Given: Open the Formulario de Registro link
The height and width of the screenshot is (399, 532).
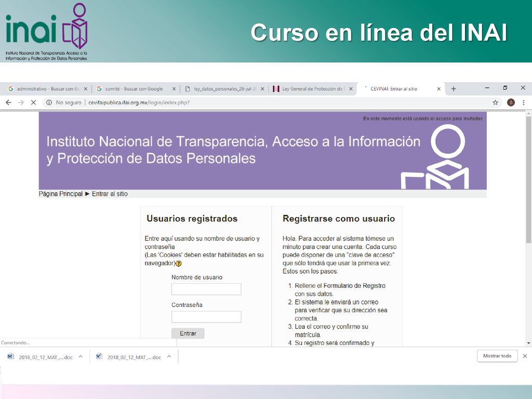Looking at the screenshot, I should tap(354, 286).
